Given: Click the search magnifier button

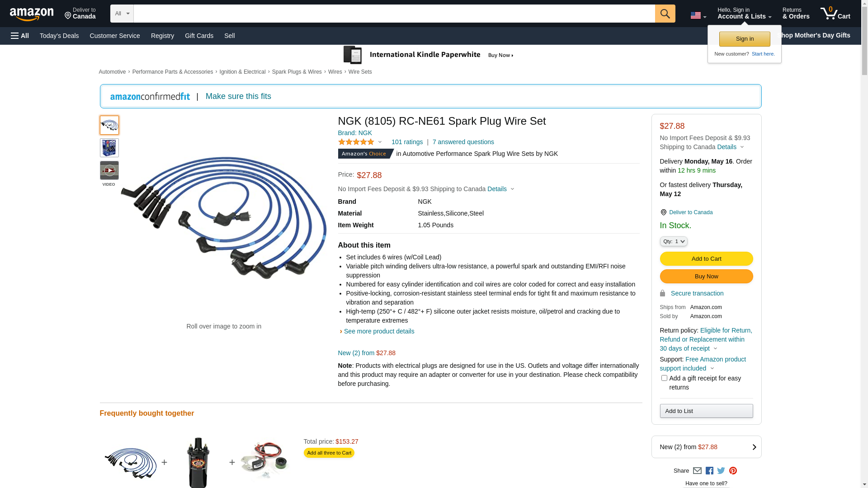Looking at the screenshot, I should 665,14.
